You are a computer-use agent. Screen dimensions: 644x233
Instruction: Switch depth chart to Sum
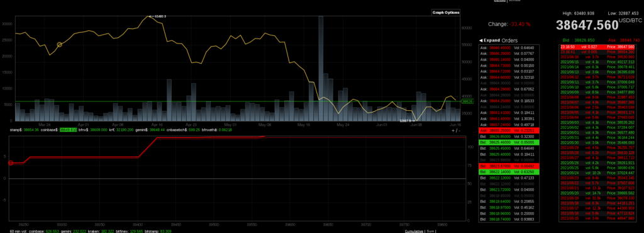[x=430, y=231]
